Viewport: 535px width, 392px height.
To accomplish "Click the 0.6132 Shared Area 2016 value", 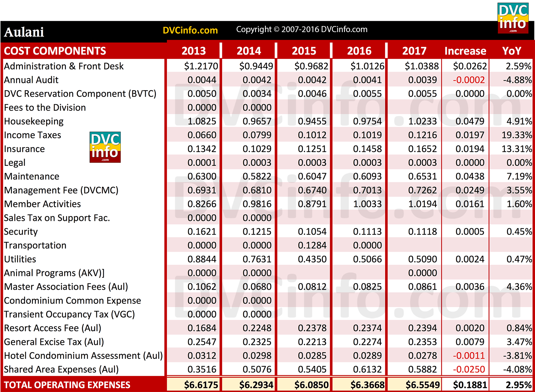I will (x=367, y=369).
